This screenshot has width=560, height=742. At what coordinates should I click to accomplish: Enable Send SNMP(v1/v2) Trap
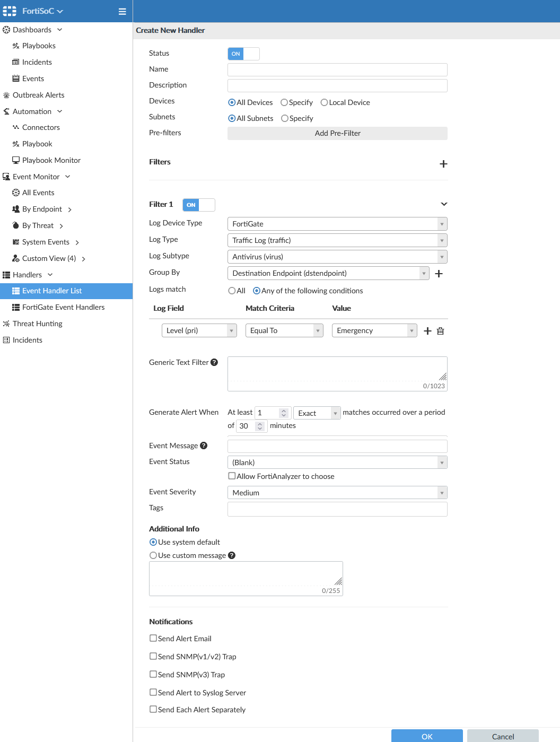pos(153,656)
